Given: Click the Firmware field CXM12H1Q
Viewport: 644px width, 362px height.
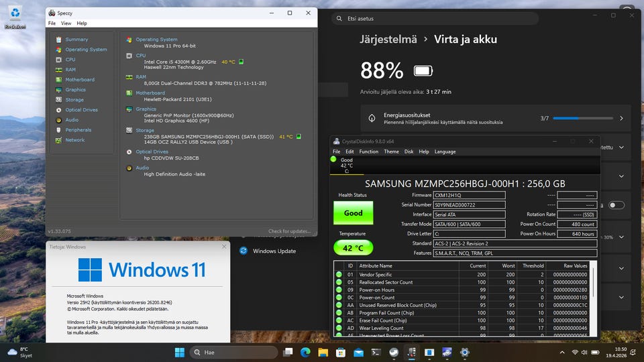Looking at the screenshot, I should 469,195.
